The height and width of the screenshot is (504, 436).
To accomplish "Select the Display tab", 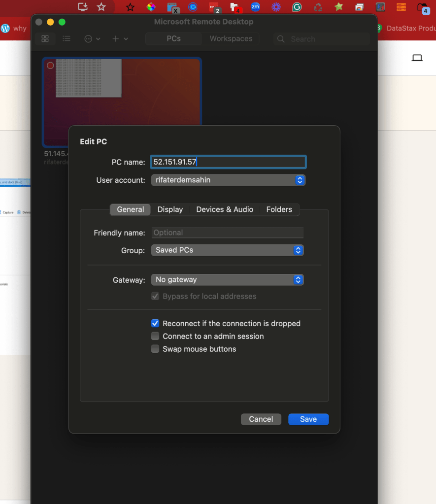I will pyautogui.click(x=170, y=209).
